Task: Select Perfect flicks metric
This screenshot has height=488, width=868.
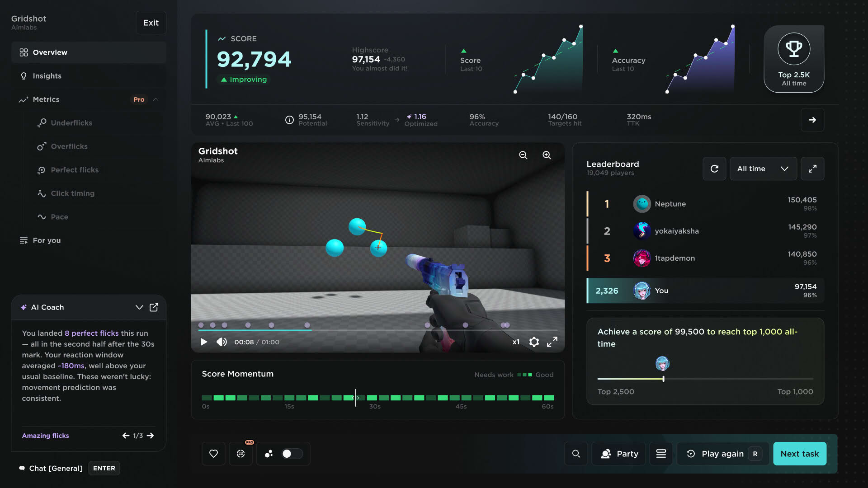Action: (x=75, y=170)
